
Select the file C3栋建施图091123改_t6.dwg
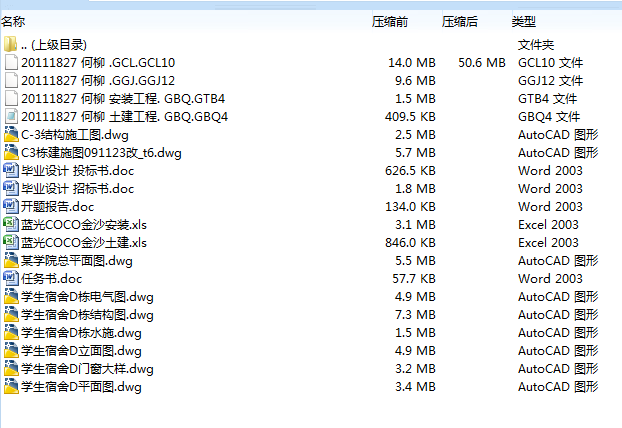tap(101, 153)
